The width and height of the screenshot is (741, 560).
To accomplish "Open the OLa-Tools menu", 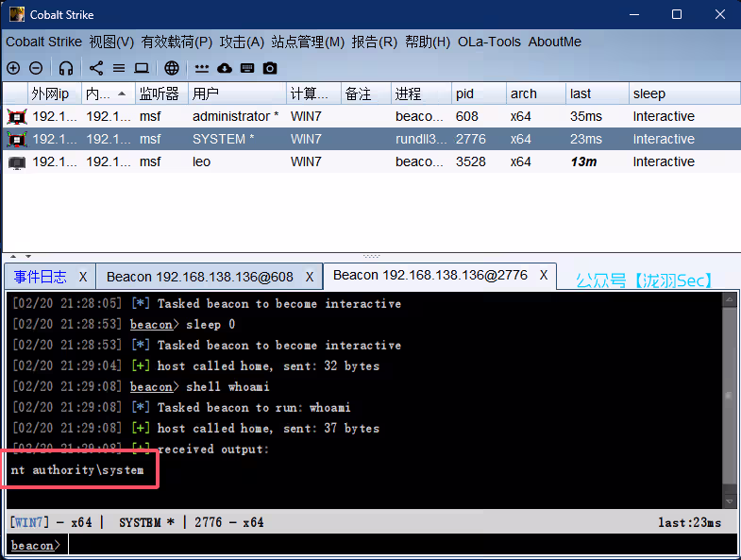I will (487, 42).
